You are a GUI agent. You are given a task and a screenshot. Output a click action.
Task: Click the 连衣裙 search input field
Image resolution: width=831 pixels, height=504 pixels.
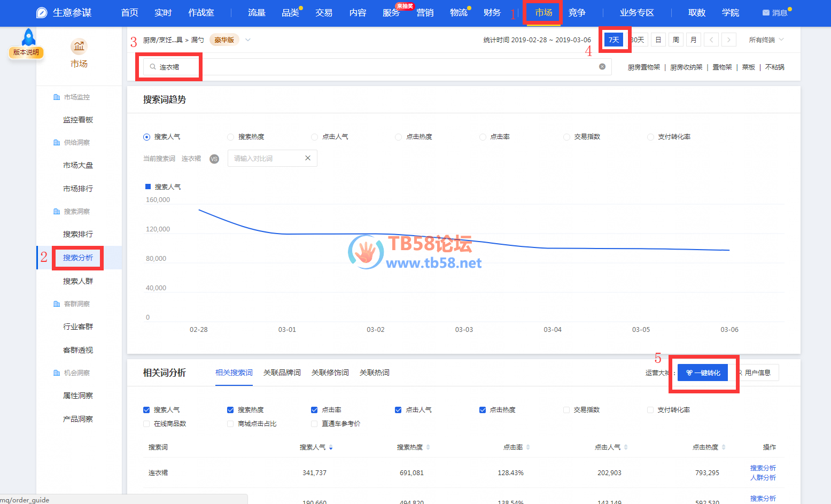pos(374,67)
